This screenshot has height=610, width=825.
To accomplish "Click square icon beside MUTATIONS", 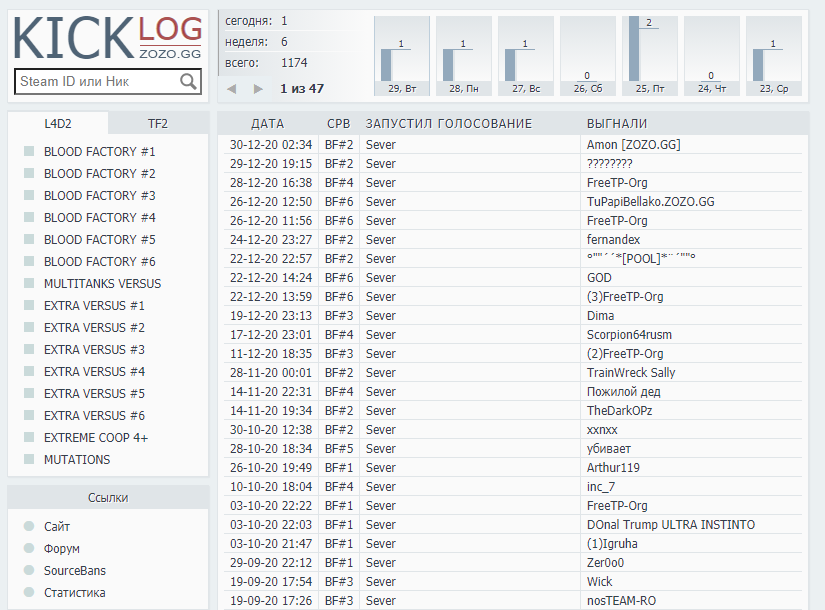I will [29, 460].
